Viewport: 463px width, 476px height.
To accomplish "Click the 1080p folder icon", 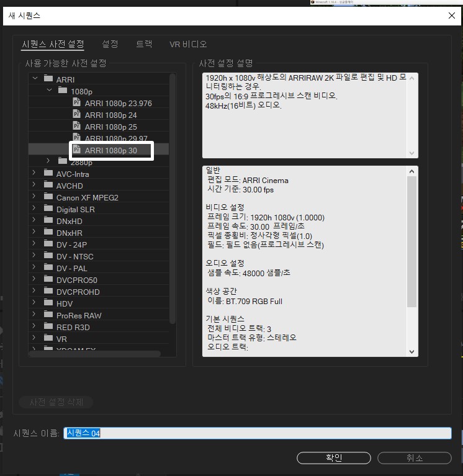I will point(63,90).
